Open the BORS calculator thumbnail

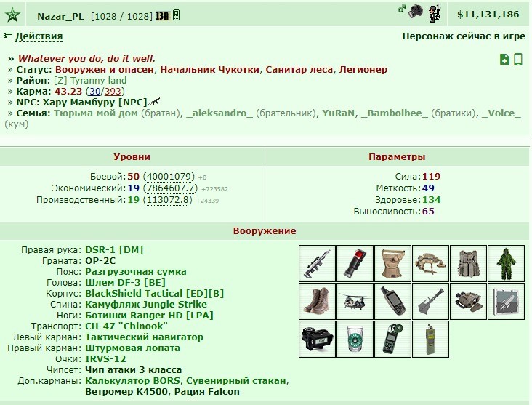point(317,339)
